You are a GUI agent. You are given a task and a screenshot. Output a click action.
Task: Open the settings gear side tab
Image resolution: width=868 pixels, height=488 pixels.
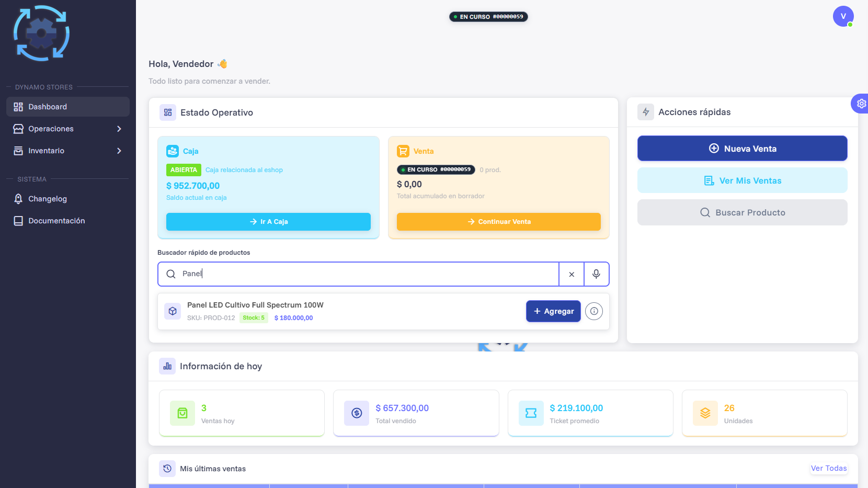(861, 104)
